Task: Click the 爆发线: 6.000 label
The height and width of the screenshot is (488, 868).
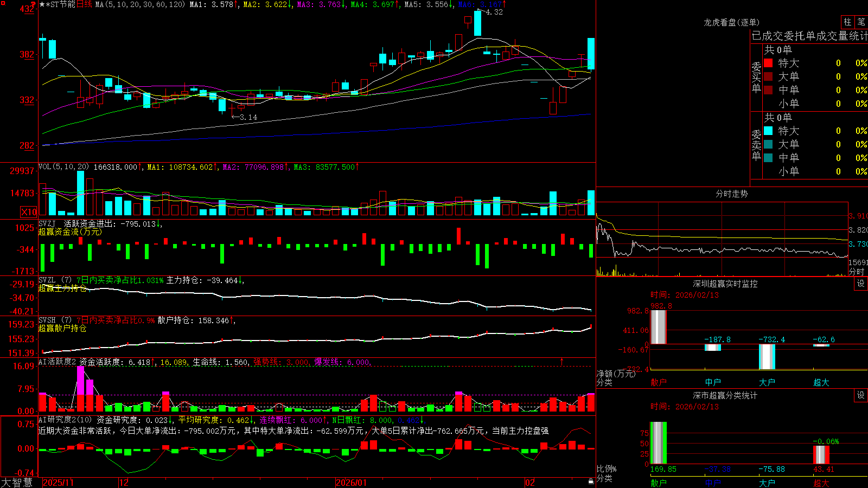Action: (x=342, y=362)
